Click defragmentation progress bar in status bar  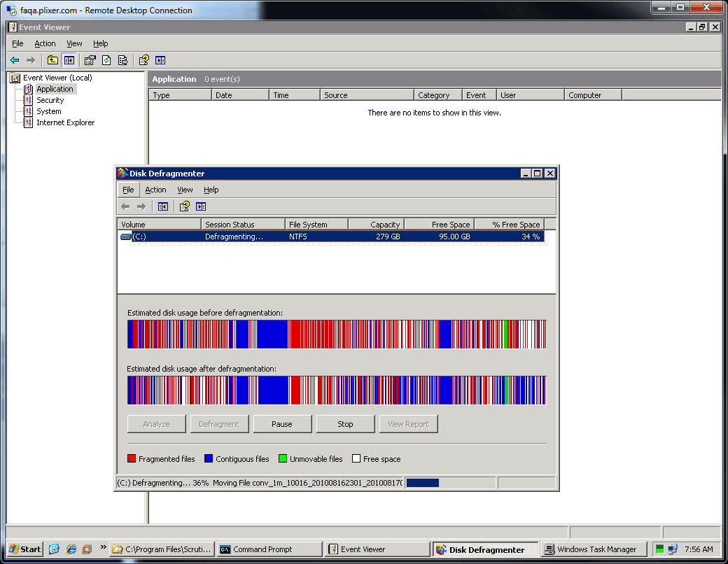(x=450, y=483)
